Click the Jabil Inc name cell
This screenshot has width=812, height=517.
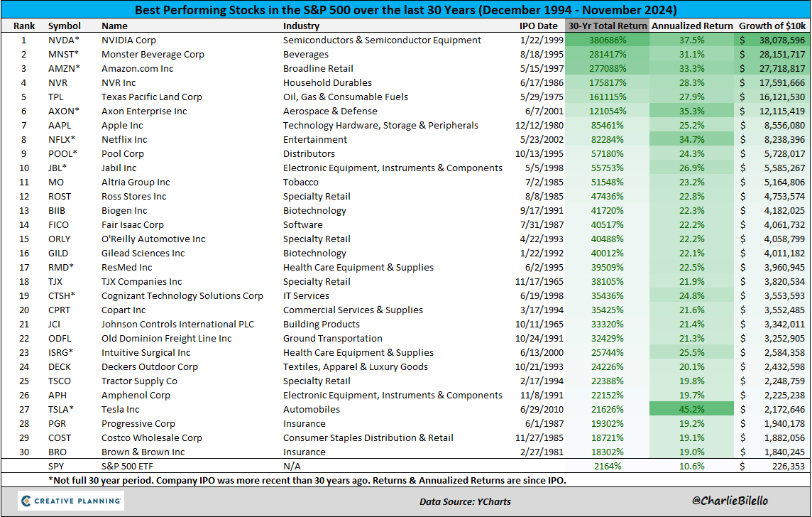119,168
